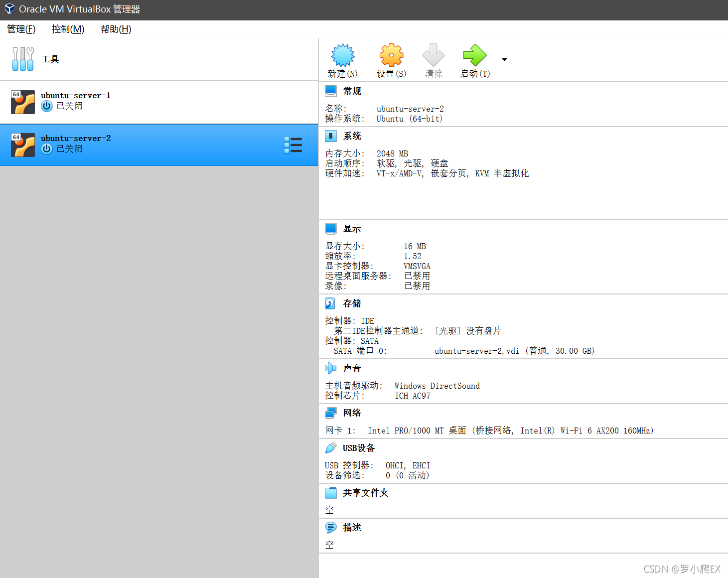Click the Discard (清除) arrow icon
Screen dimensions: 728x578
[x=434, y=55]
